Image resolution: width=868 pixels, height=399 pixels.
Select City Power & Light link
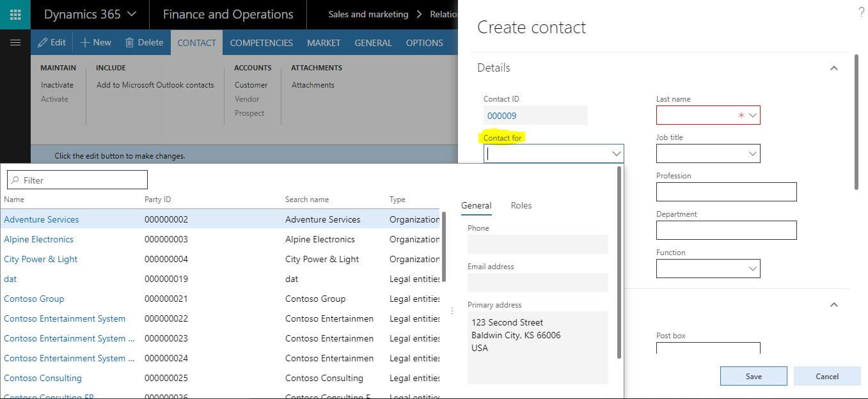(x=40, y=259)
